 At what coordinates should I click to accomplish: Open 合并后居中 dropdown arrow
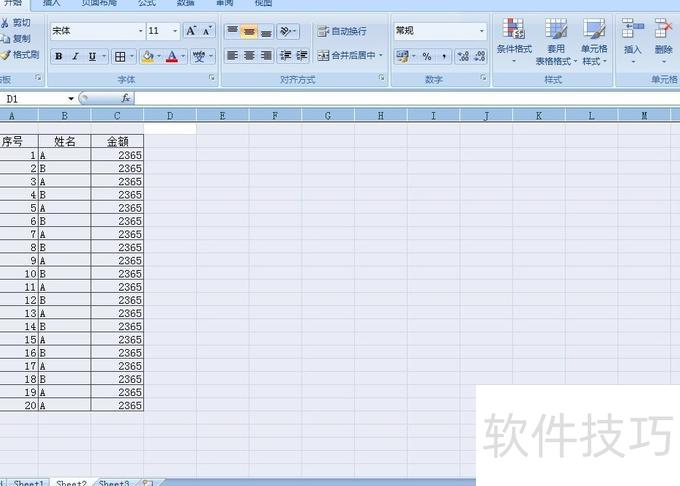tap(381, 55)
